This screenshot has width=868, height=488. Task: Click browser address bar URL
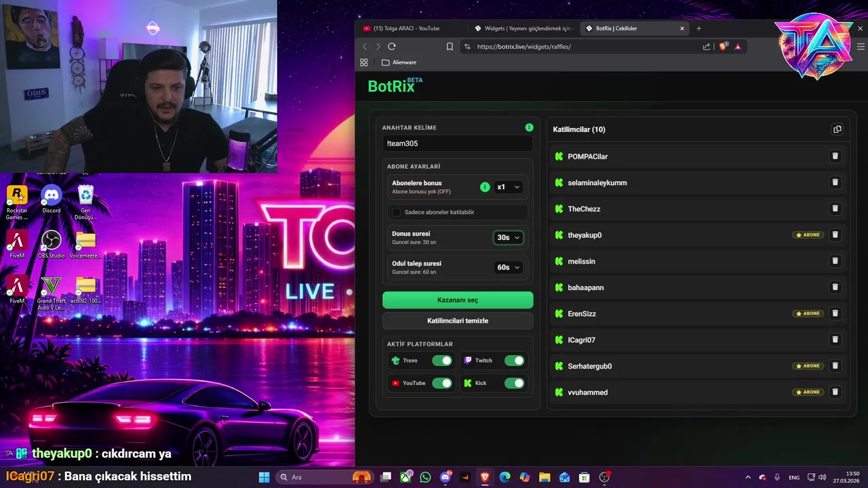click(x=524, y=47)
